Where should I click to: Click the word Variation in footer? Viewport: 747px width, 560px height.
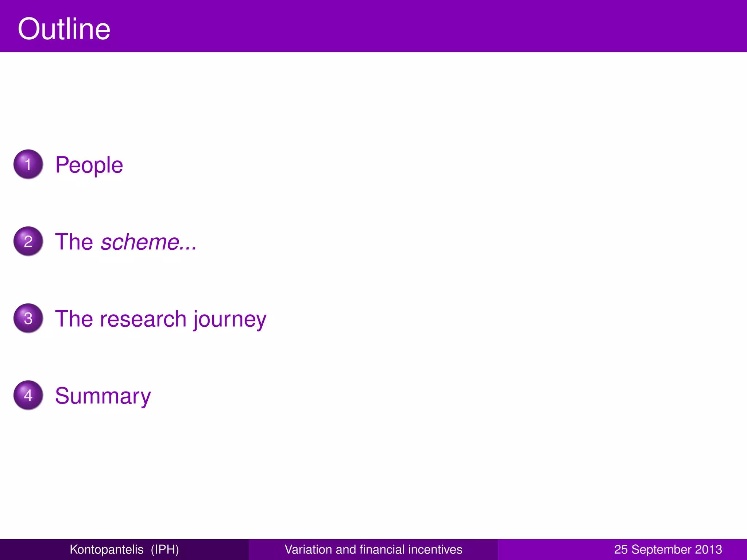point(309,549)
